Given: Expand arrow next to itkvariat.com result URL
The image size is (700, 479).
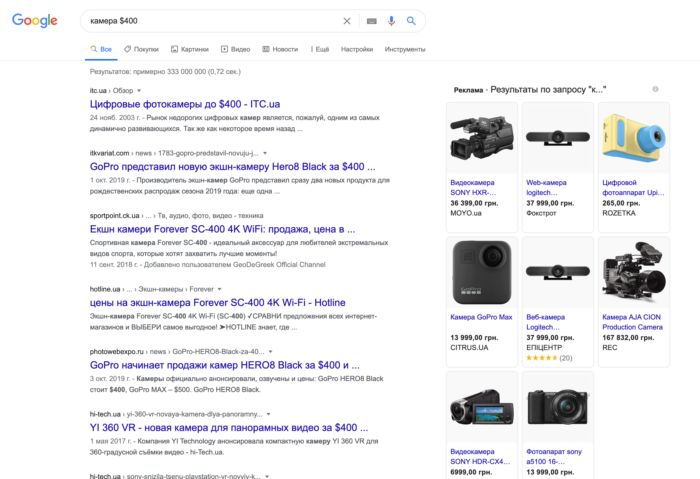Looking at the screenshot, I should 265,153.
